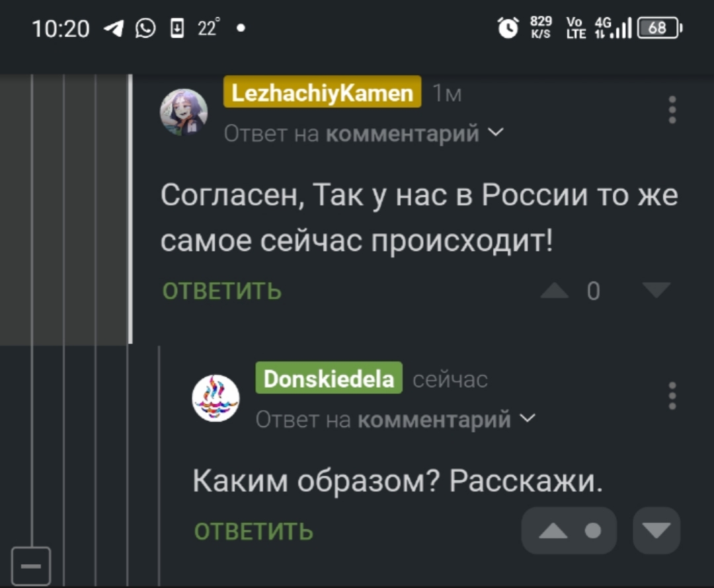Screen dimensions: 714x588
Task: Expand parent comment chevron under LezhachiyKamen
Action: pyautogui.click(x=496, y=133)
